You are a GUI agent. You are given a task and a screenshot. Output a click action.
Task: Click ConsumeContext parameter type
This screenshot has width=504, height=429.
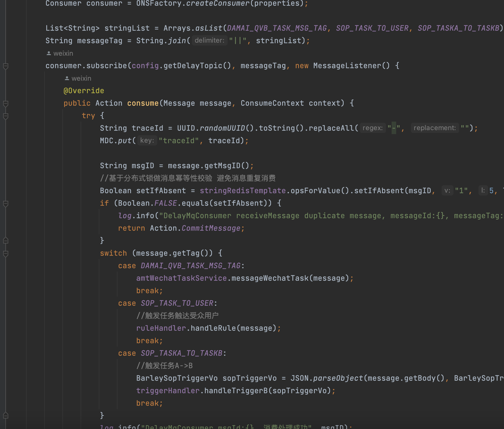coord(272,103)
